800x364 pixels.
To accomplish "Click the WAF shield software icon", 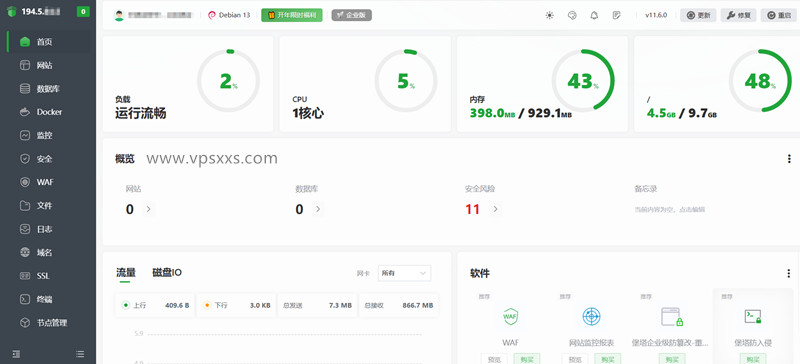I will tap(510, 317).
